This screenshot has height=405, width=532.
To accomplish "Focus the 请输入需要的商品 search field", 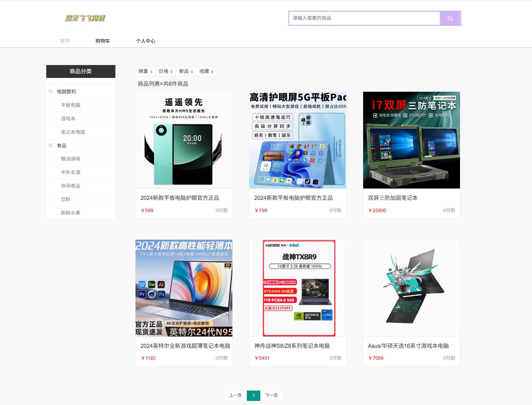I will point(364,18).
